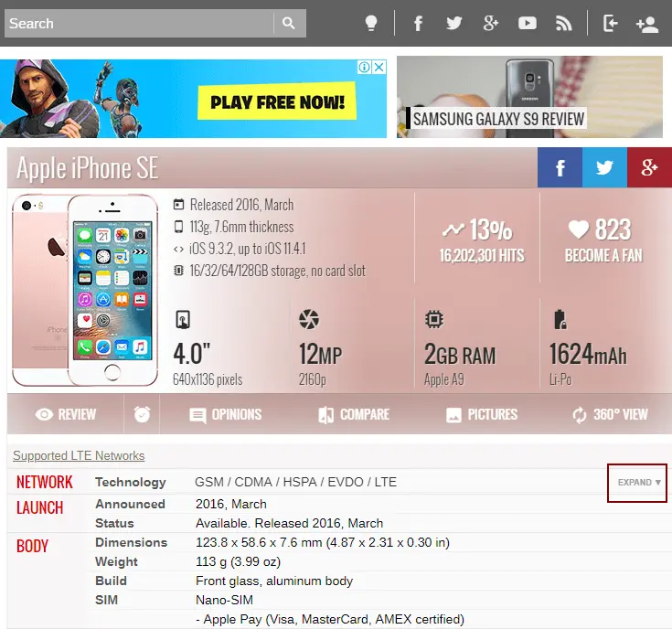Viewport: 672px width, 629px height.
Task: Click the RSS feed icon
Action: pos(563,23)
